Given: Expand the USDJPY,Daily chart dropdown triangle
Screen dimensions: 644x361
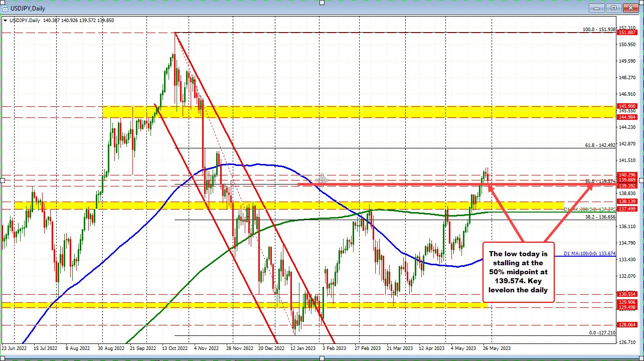Looking at the screenshot, I should [5, 21].
